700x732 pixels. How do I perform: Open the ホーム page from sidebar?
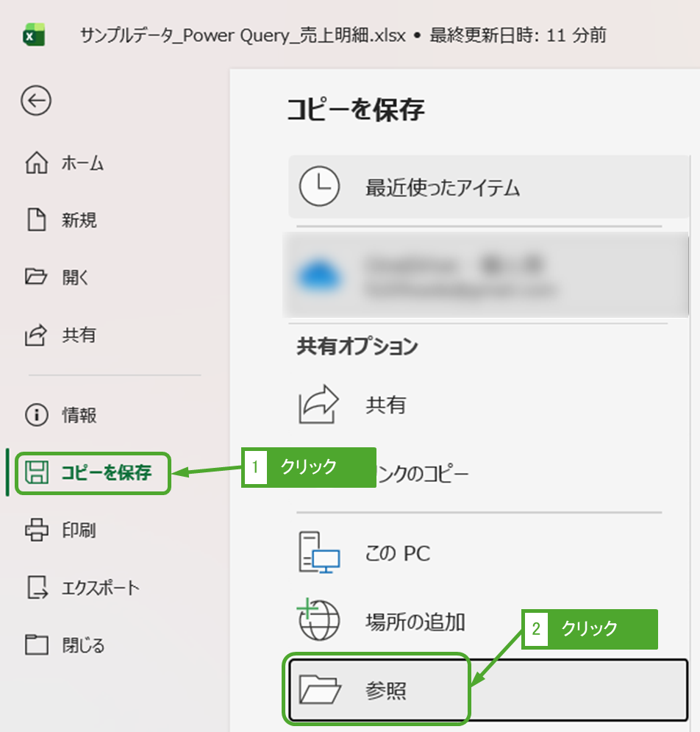[x=65, y=163]
